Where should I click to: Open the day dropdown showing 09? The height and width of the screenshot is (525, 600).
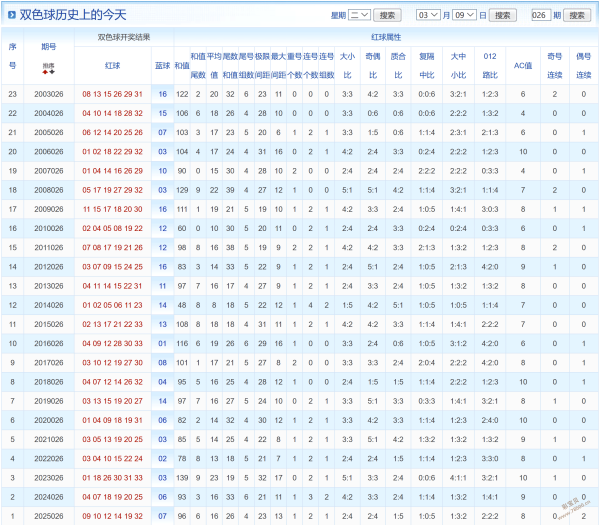coord(464,15)
